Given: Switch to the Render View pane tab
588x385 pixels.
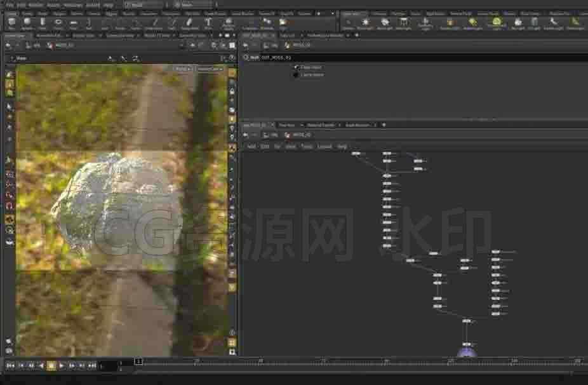Looking at the screenshot, I should [83, 36].
